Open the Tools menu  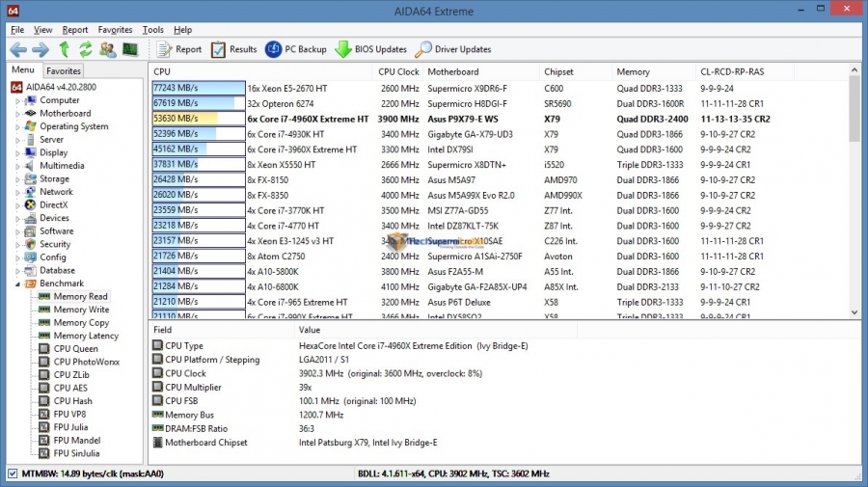point(152,30)
